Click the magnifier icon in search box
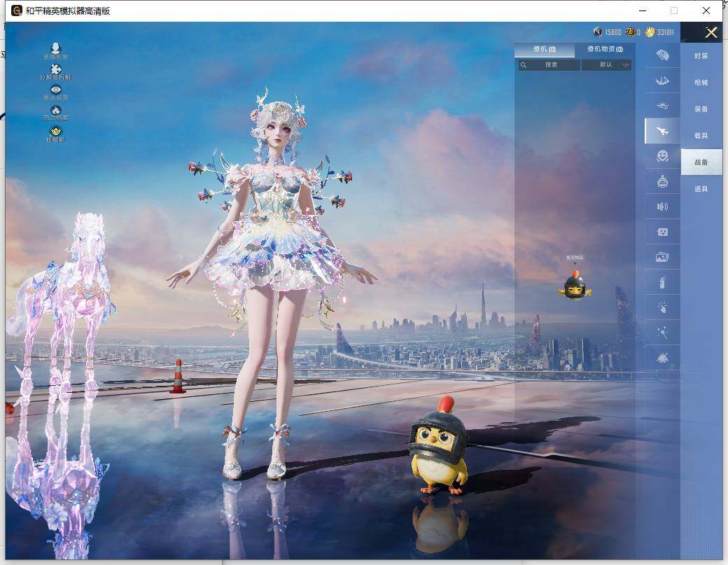 [524, 65]
